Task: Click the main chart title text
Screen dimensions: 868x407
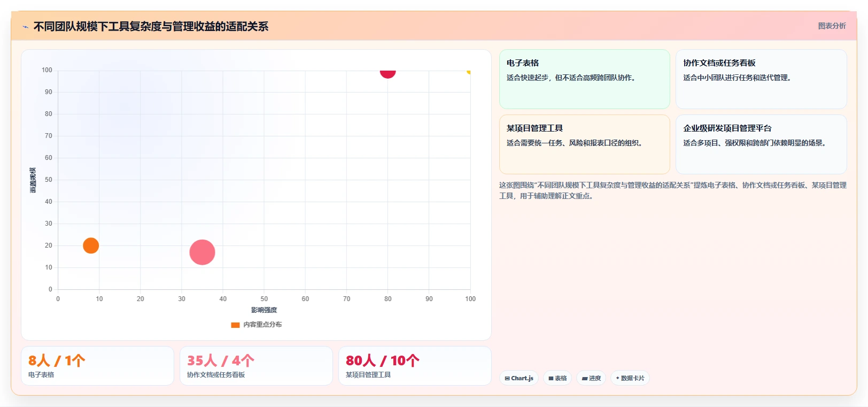Action: [x=151, y=26]
